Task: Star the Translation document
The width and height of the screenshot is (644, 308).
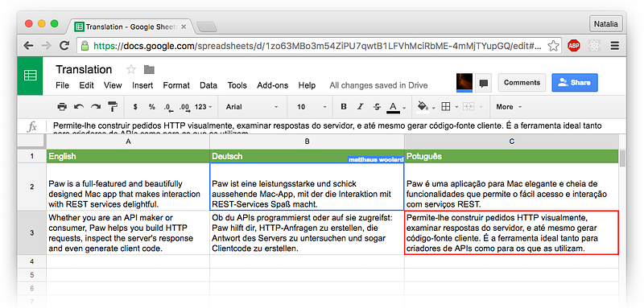Action: pos(131,70)
